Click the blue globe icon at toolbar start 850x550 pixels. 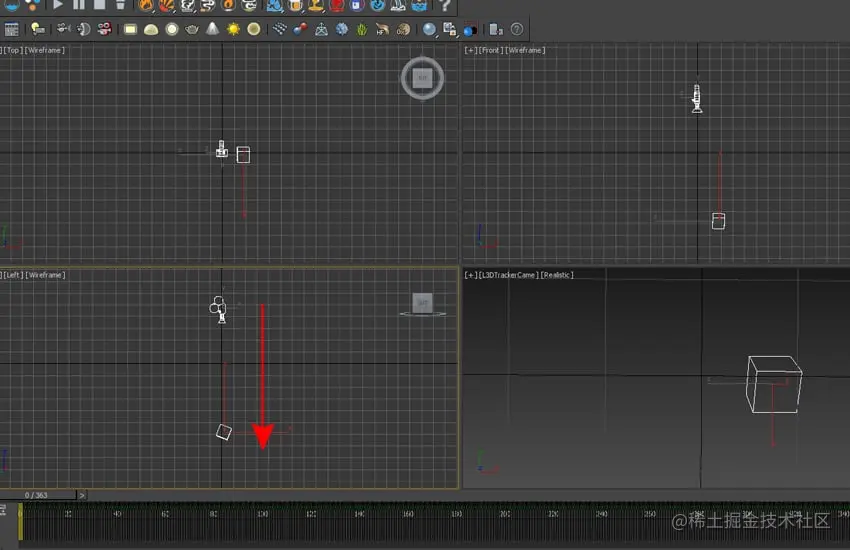click(11, 5)
